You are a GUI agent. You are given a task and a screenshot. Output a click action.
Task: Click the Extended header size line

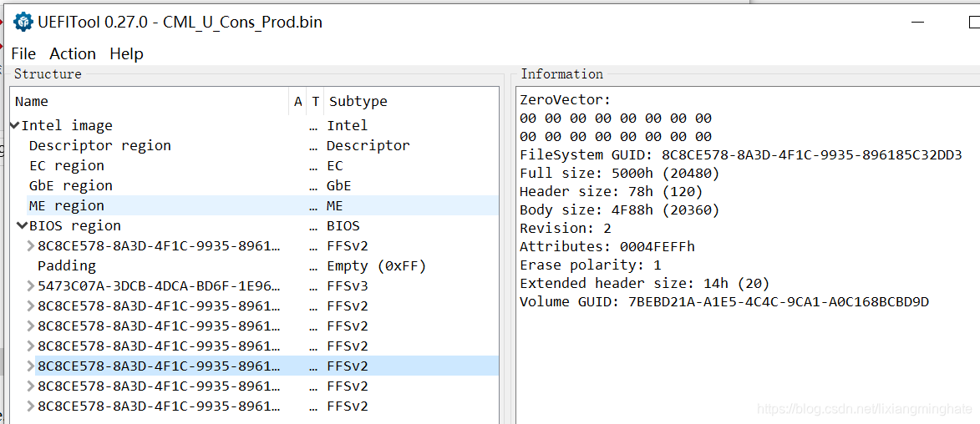click(644, 284)
